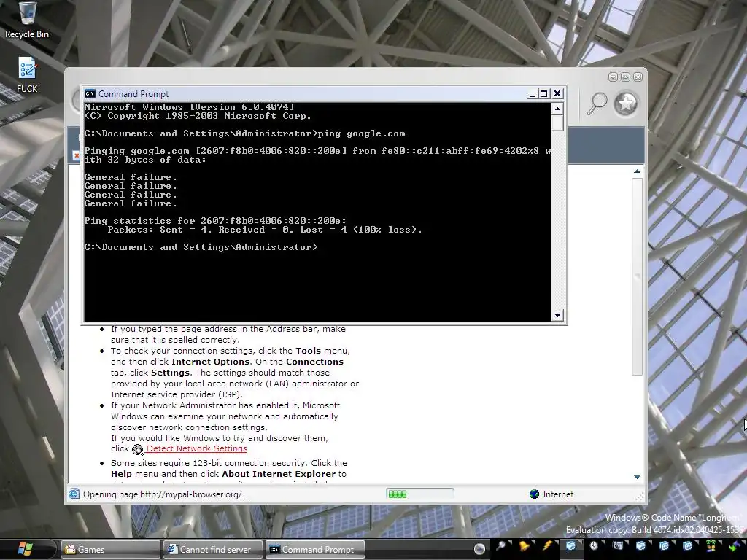
Task: Click the 'ping google.com' command text
Action: point(362,133)
